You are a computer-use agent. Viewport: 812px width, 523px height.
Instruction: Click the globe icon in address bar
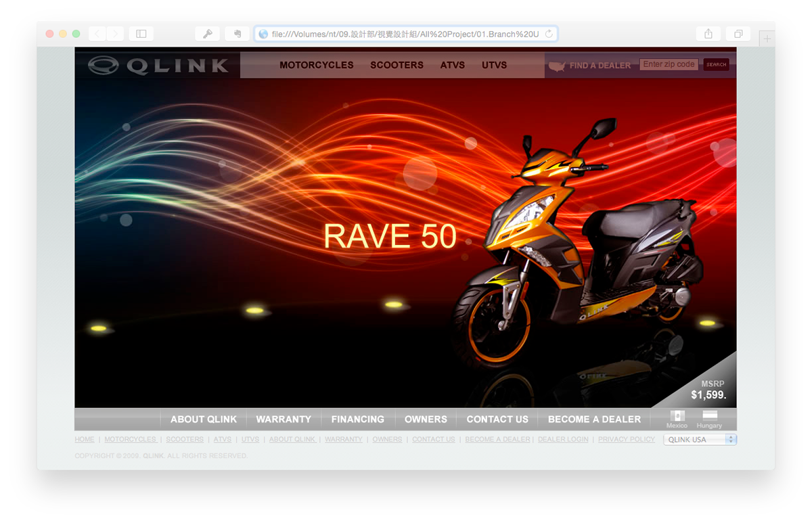[x=264, y=34]
